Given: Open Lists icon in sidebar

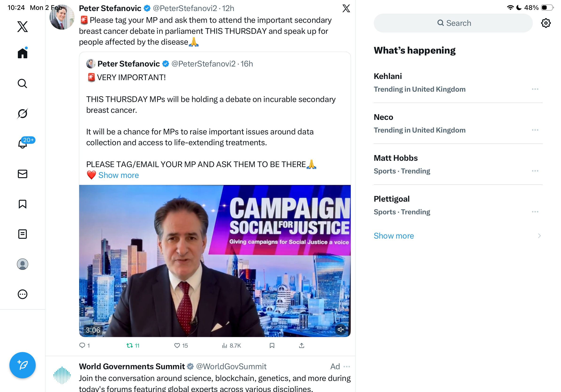Looking at the screenshot, I should click(23, 234).
